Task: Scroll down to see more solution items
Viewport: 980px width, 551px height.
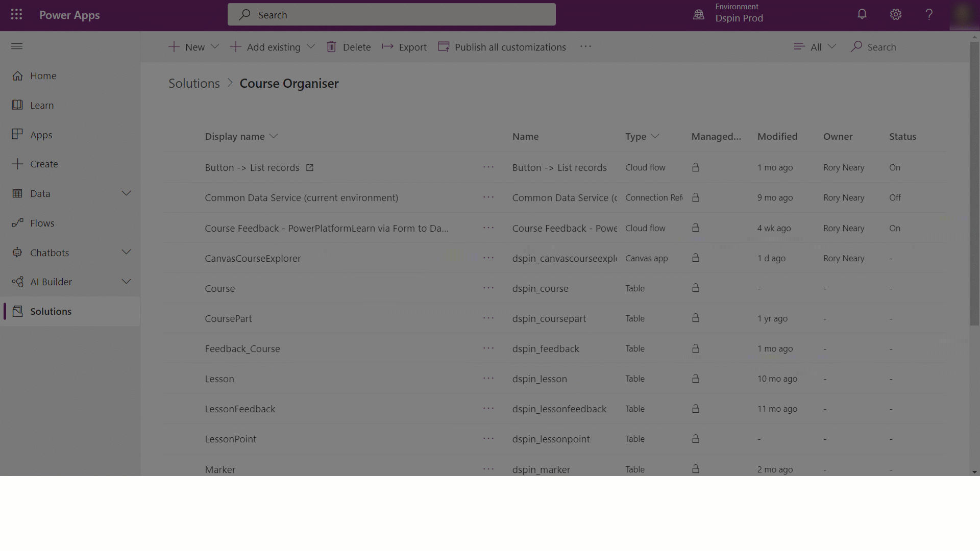Action: coord(974,473)
